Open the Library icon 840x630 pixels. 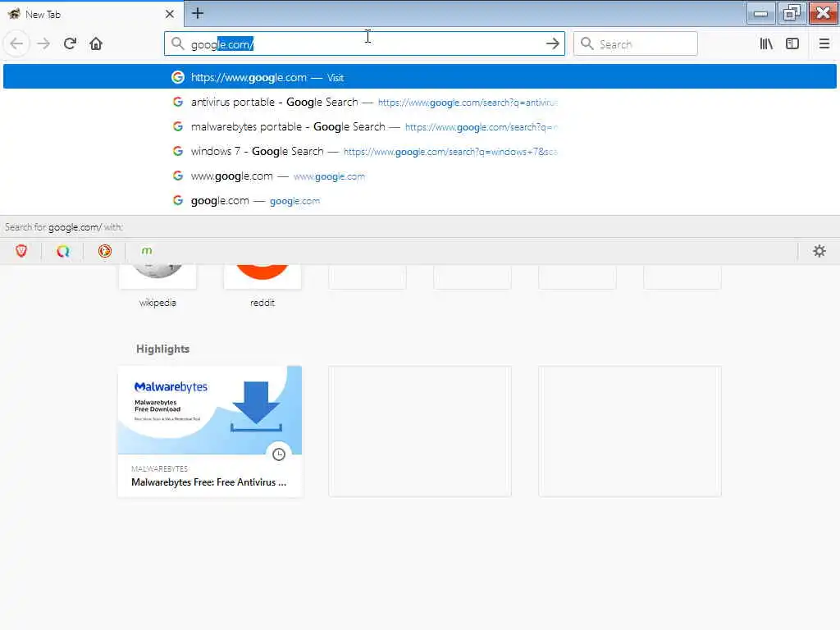766,44
